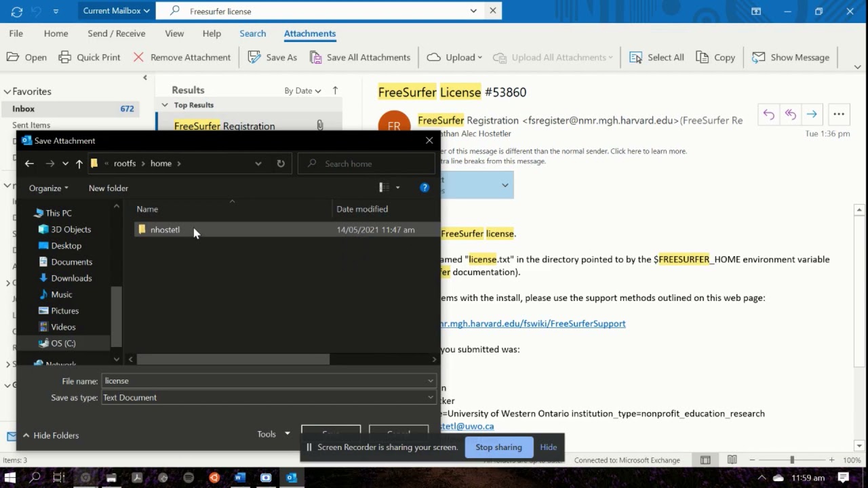This screenshot has width=868, height=488.
Task: Switch to the Send / Receive tab
Action: (x=117, y=33)
